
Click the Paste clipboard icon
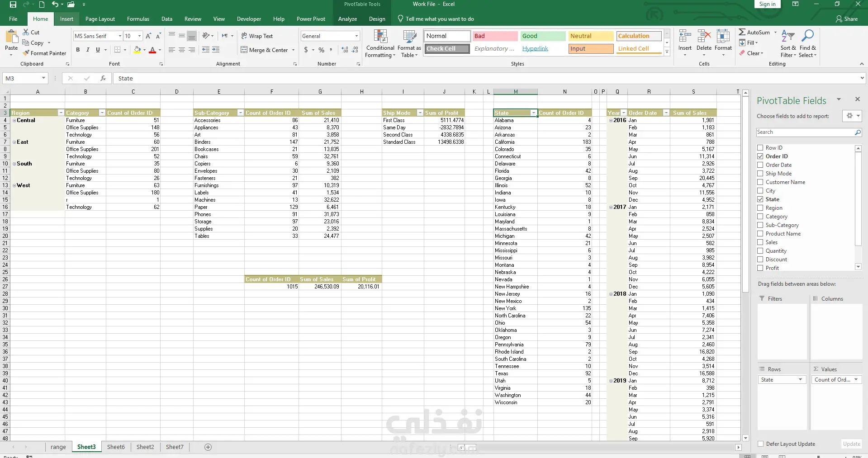(11, 36)
